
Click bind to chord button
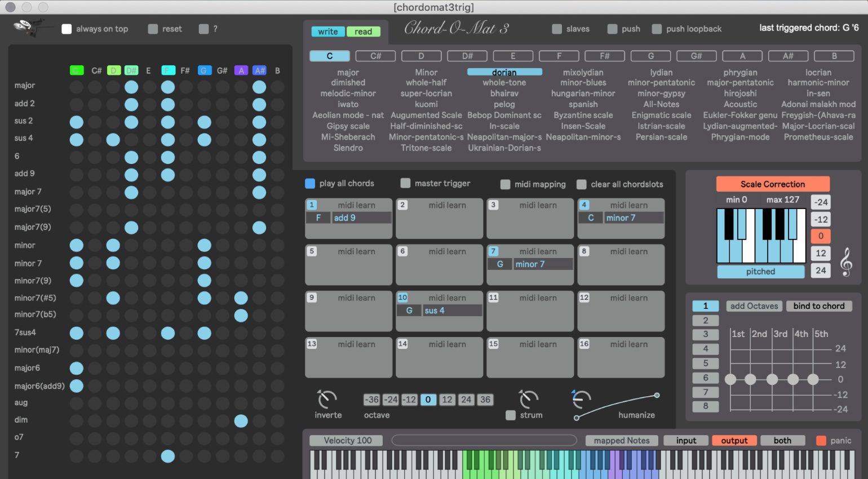(x=819, y=306)
